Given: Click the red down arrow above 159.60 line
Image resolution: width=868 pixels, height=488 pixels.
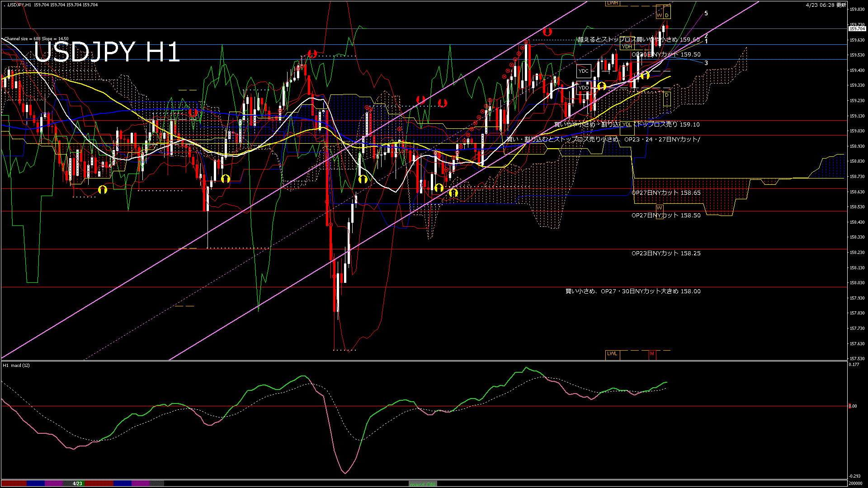Looking at the screenshot, I should tap(547, 32).
